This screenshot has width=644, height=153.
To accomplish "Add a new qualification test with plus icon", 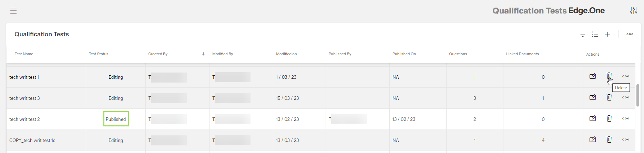I will click(607, 34).
